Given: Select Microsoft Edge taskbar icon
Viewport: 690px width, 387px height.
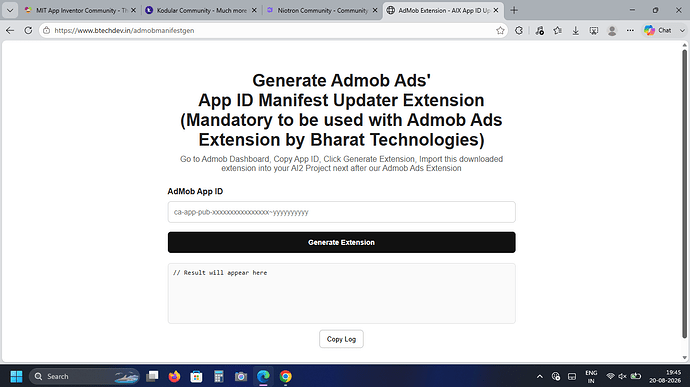Looking at the screenshot, I should pyautogui.click(x=263, y=376).
